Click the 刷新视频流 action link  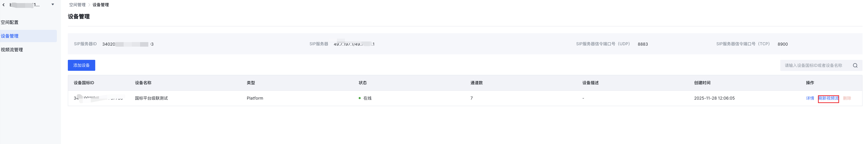(x=828, y=98)
